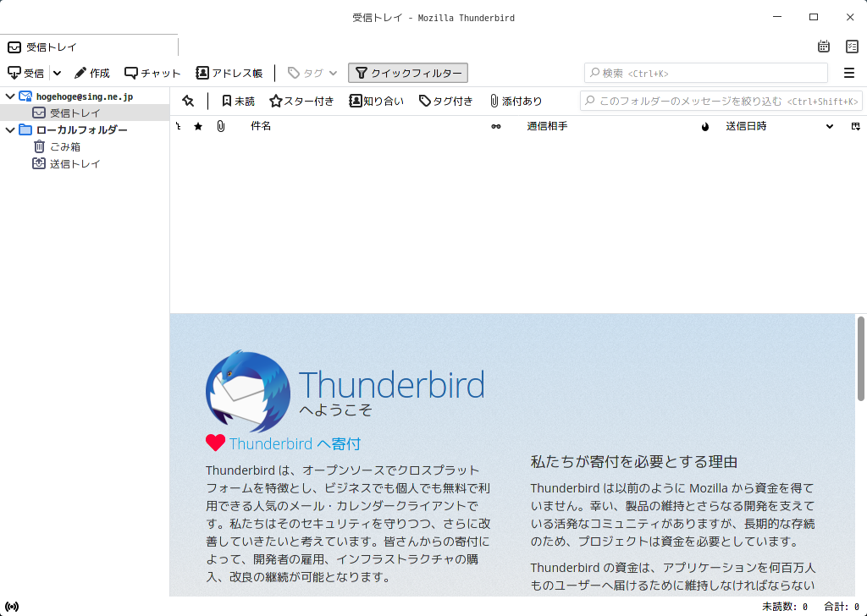Sort by the star column header
Image resolution: width=867 pixels, height=616 pixels.
[x=198, y=127]
